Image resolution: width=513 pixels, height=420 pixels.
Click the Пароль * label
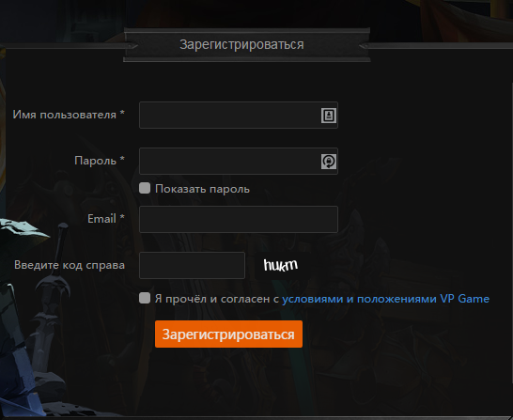(100, 161)
